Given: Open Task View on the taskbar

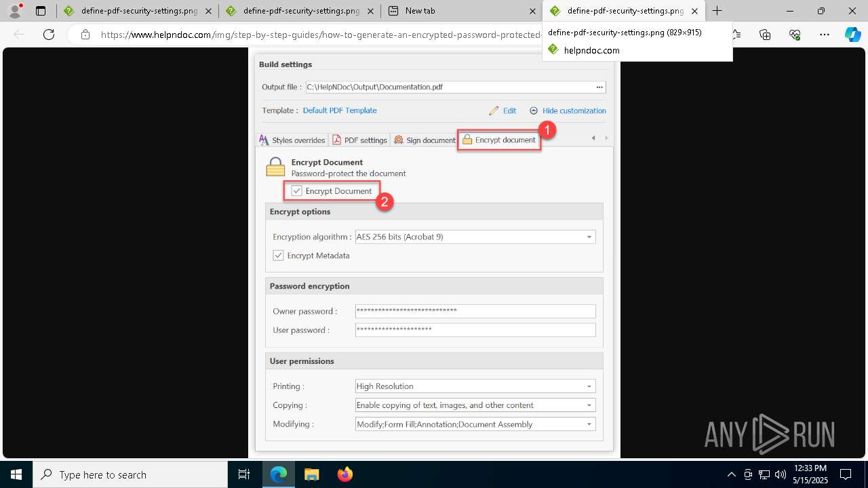Looking at the screenshot, I should pos(245,474).
